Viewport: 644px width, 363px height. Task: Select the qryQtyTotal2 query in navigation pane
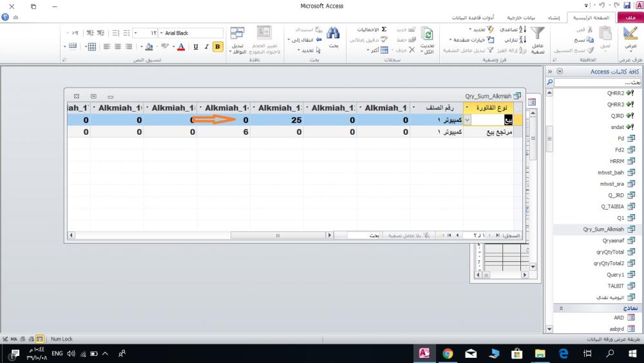(614, 264)
